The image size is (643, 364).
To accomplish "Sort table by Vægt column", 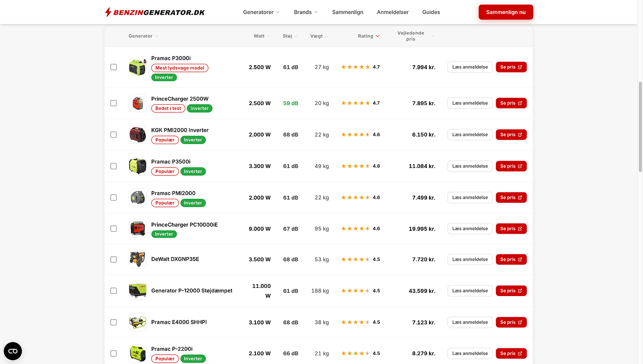I will pyautogui.click(x=319, y=36).
